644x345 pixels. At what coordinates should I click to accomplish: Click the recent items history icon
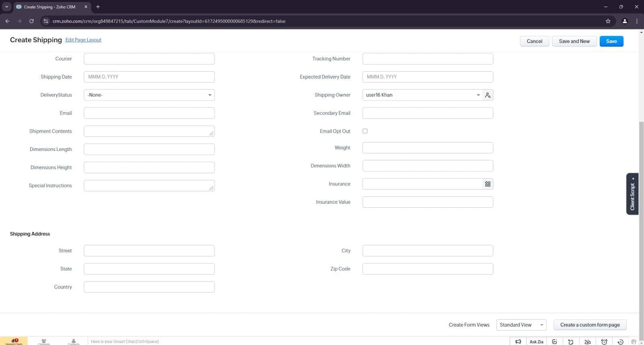pyautogui.click(x=620, y=342)
